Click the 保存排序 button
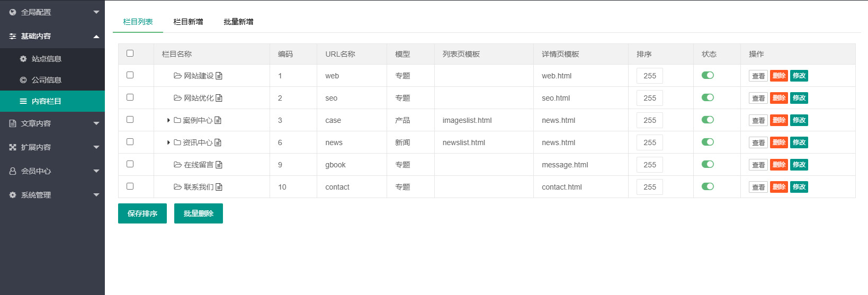This screenshot has height=295, width=868. coord(142,213)
